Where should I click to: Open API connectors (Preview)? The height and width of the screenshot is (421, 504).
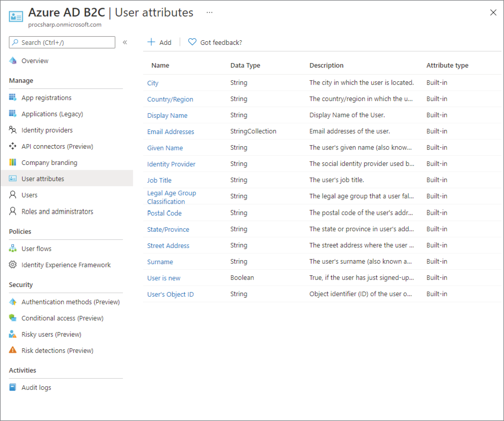(57, 146)
